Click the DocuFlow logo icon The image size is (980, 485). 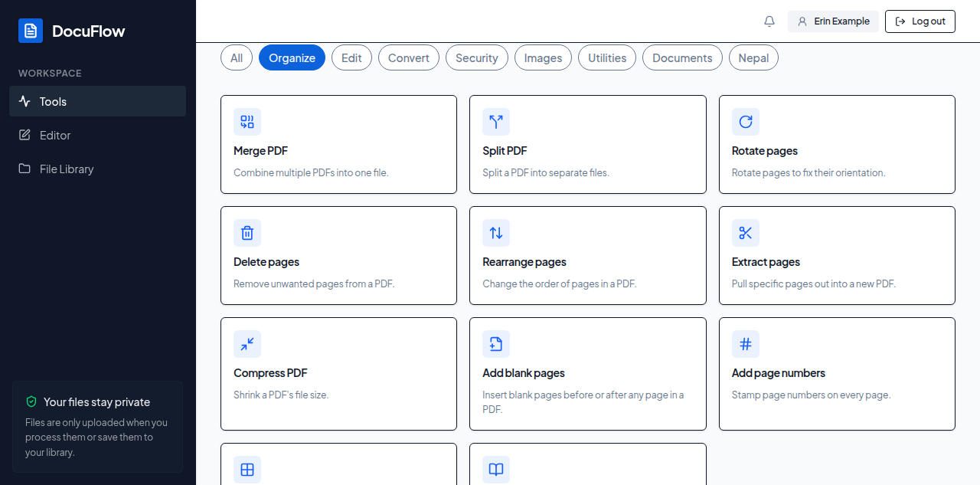click(x=31, y=31)
